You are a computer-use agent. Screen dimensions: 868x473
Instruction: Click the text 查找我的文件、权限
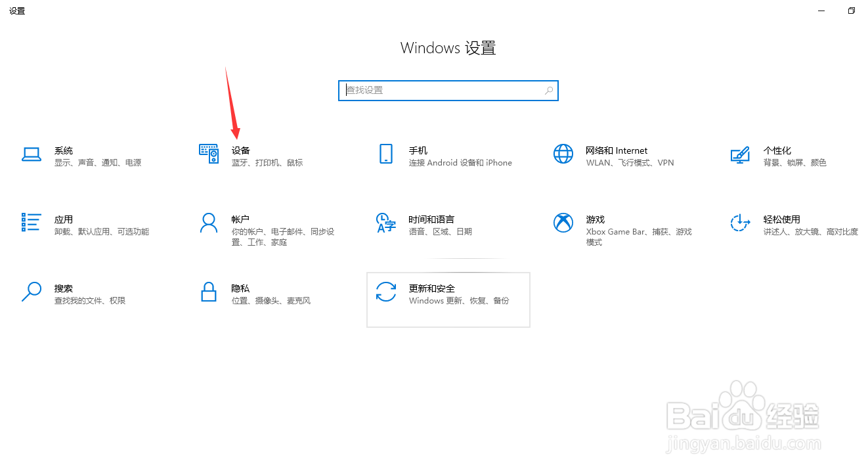pos(90,301)
